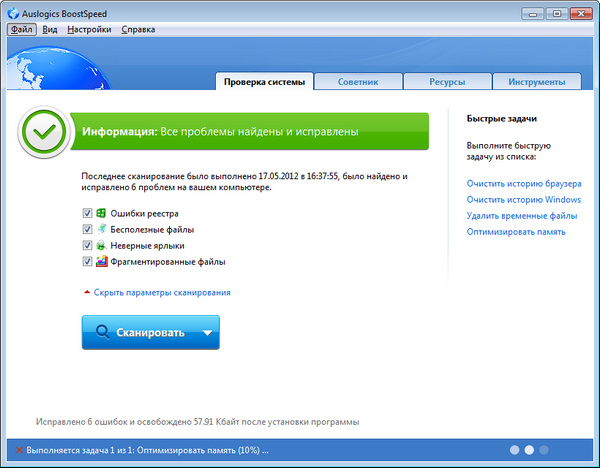This screenshot has width=600, height=468.
Task: Switch to the Советник tab
Action: (x=358, y=82)
